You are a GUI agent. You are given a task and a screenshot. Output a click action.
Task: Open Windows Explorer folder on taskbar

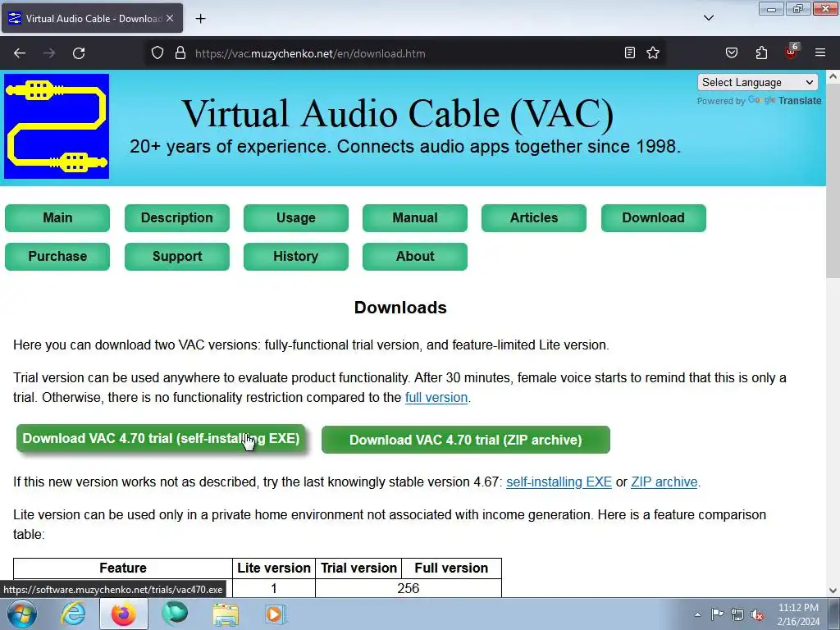pyautogui.click(x=226, y=614)
